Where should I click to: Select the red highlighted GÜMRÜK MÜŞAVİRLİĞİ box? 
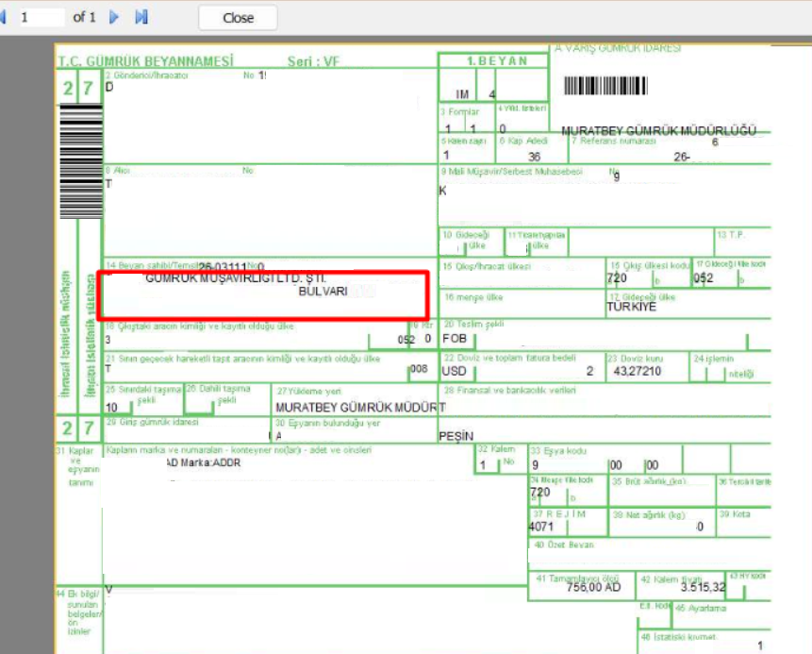[264, 296]
